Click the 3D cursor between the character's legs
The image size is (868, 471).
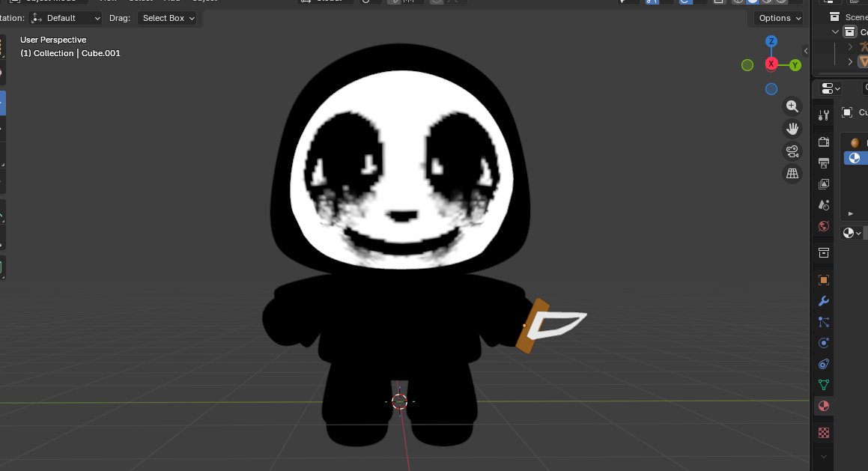coord(399,401)
